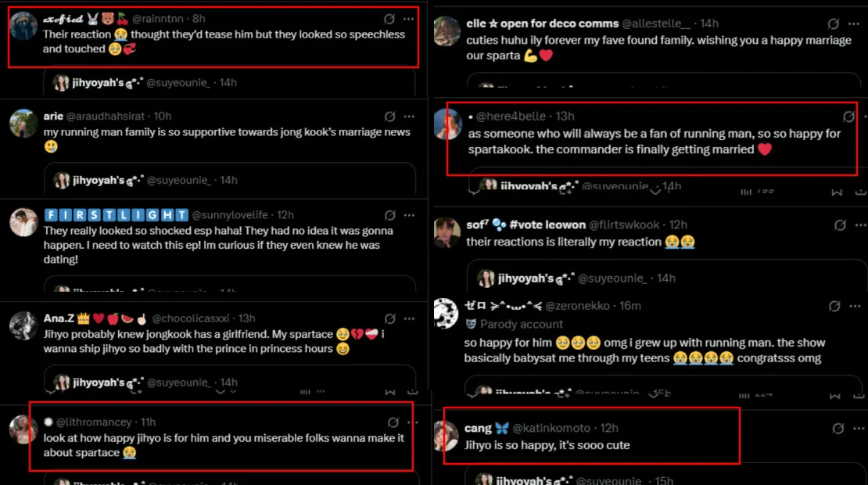The width and height of the screenshot is (868, 485).
Task: Click the Grok icon on @sunnylovelife's tweet
Action: tap(389, 215)
